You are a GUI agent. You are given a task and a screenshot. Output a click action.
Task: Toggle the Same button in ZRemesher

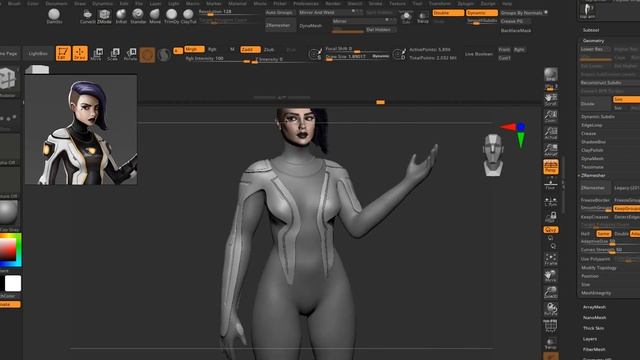[604, 234]
